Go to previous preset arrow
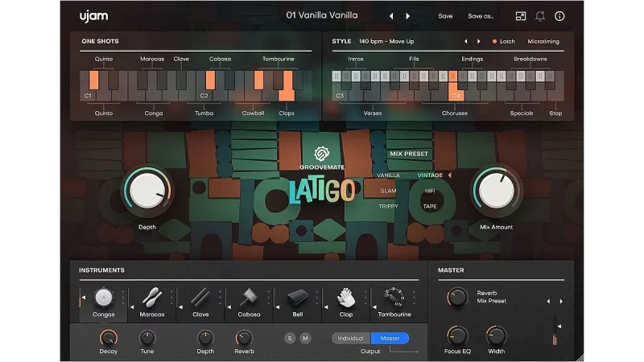 click(x=391, y=16)
